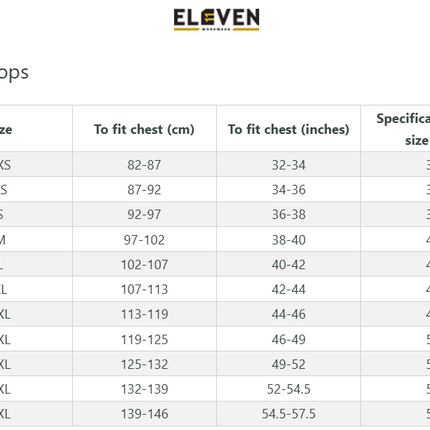Click the 125-132 chest cm cell
The width and height of the screenshot is (430, 430).
coord(144,364)
